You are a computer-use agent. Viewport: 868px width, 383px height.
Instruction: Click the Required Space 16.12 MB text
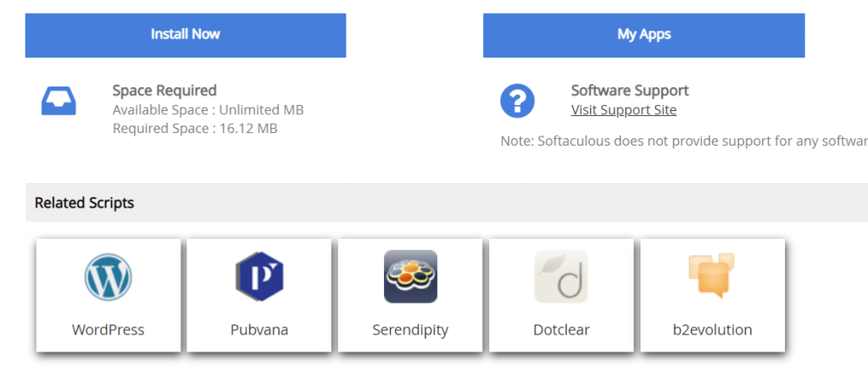pos(195,129)
